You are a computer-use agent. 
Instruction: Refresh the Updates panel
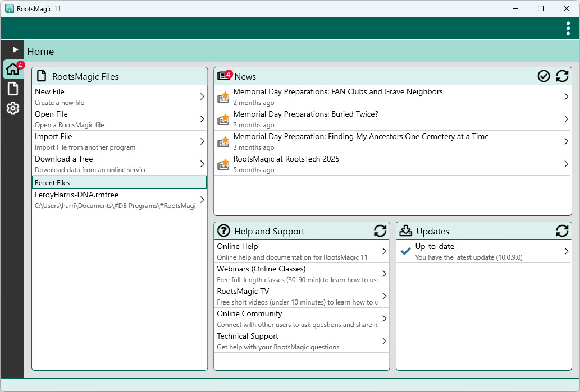[562, 231]
